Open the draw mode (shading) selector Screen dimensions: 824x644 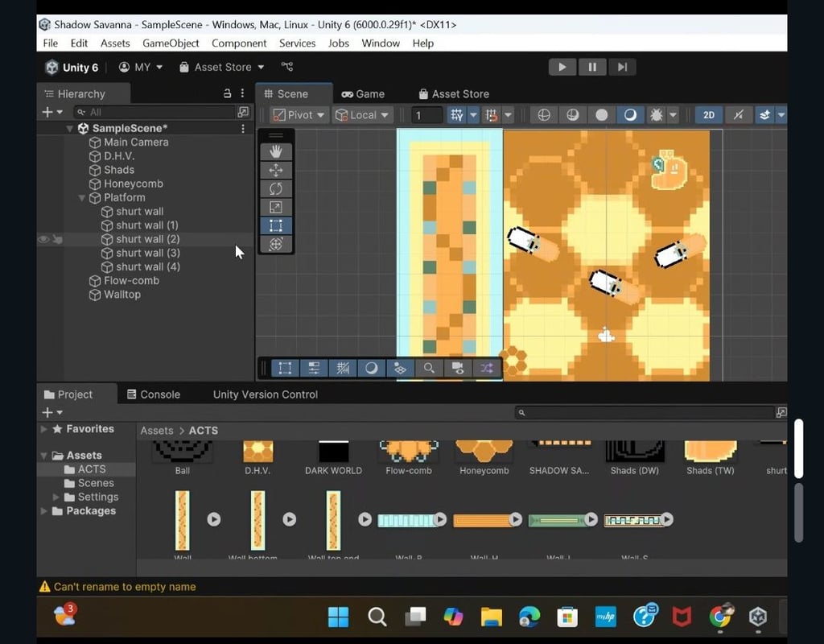[x=544, y=115]
